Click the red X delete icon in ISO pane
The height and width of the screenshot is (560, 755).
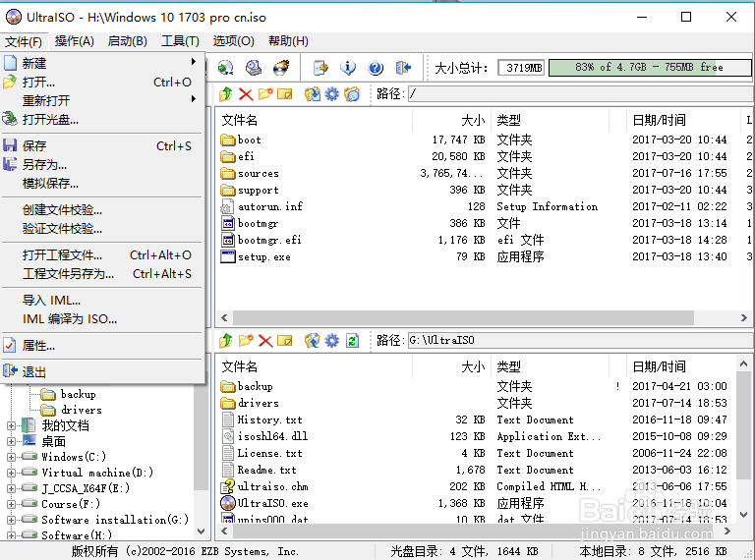click(x=246, y=93)
